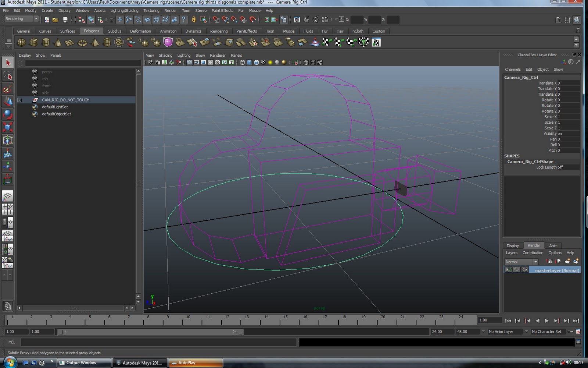The height and width of the screenshot is (368, 588).
Task: Select the polygon sphere tool on the shelf
Action: click(21, 42)
